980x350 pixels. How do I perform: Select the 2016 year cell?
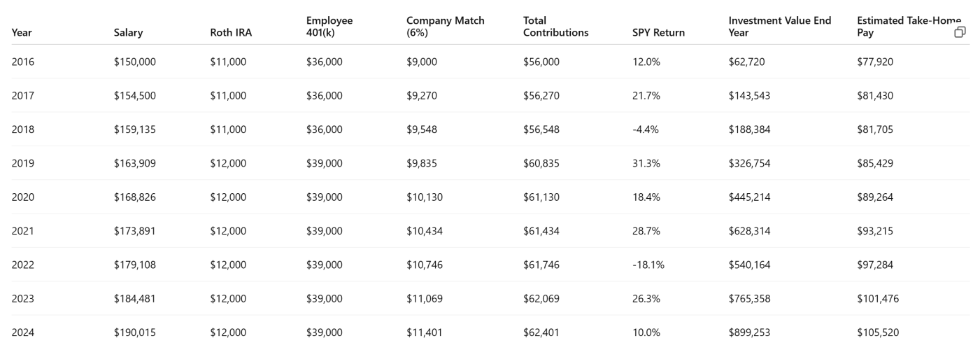click(x=23, y=62)
